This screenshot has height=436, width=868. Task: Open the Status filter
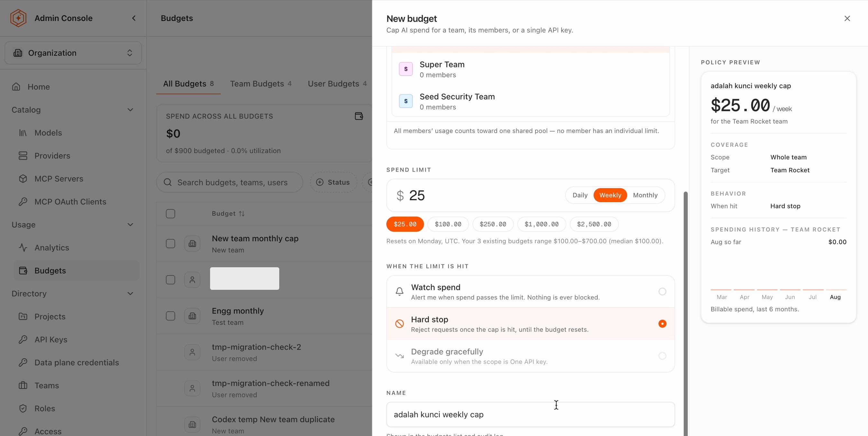[x=333, y=182]
